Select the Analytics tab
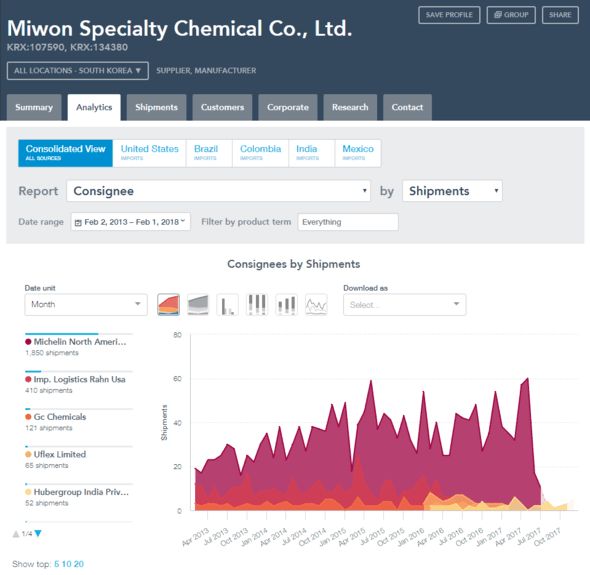 point(94,107)
